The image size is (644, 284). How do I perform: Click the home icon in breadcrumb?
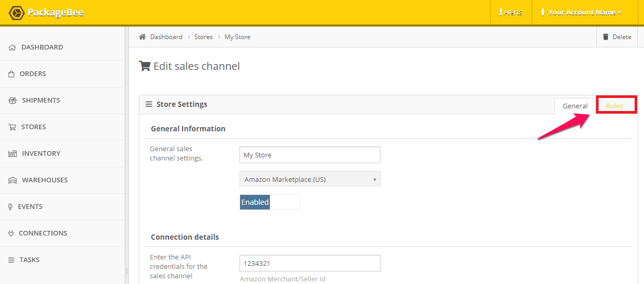[142, 37]
